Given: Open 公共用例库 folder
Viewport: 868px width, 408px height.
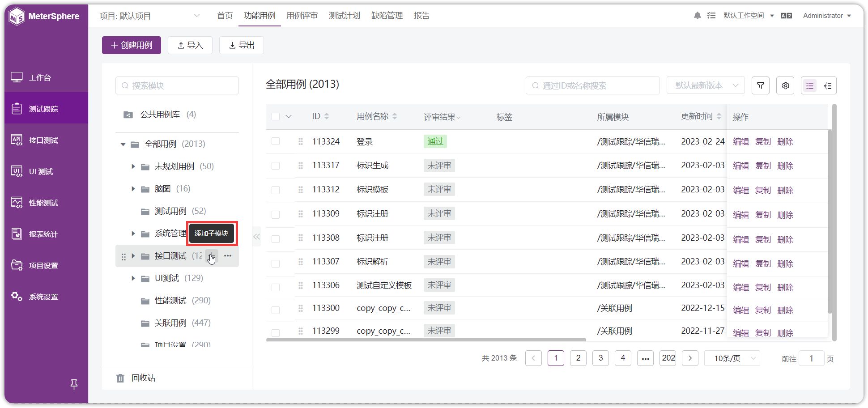Looking at the screenshot, I should coord(160,115).
